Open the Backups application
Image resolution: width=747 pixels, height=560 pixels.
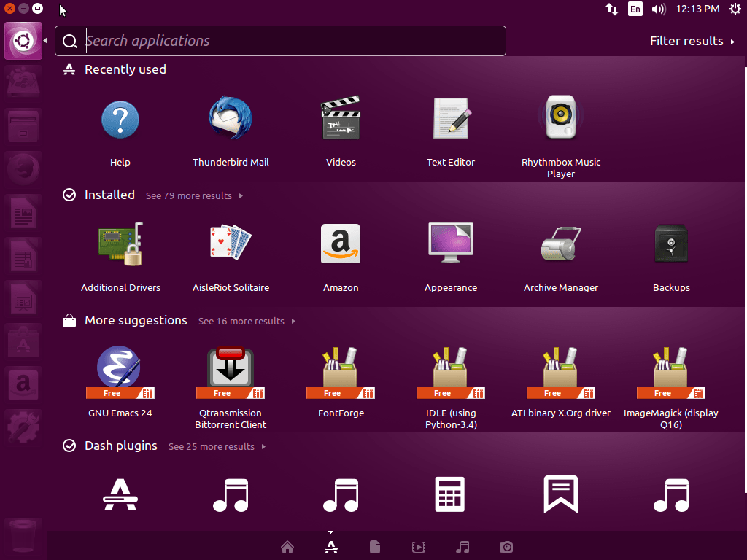click(671, 244)
